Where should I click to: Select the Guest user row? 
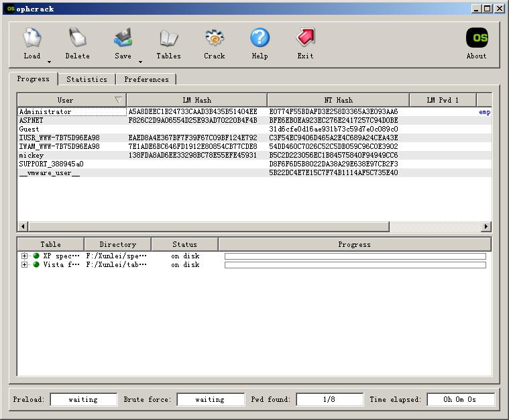click(x=254, y=129)
